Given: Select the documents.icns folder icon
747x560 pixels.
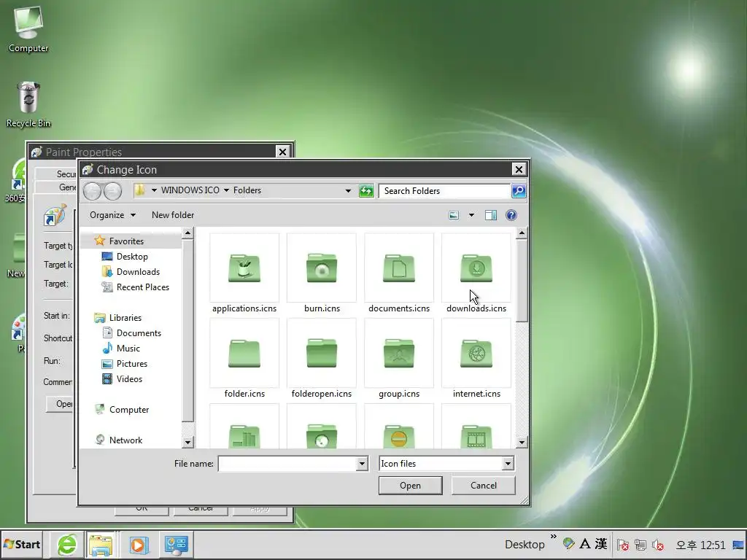Looking at the screenshot, I should [399, 268].
